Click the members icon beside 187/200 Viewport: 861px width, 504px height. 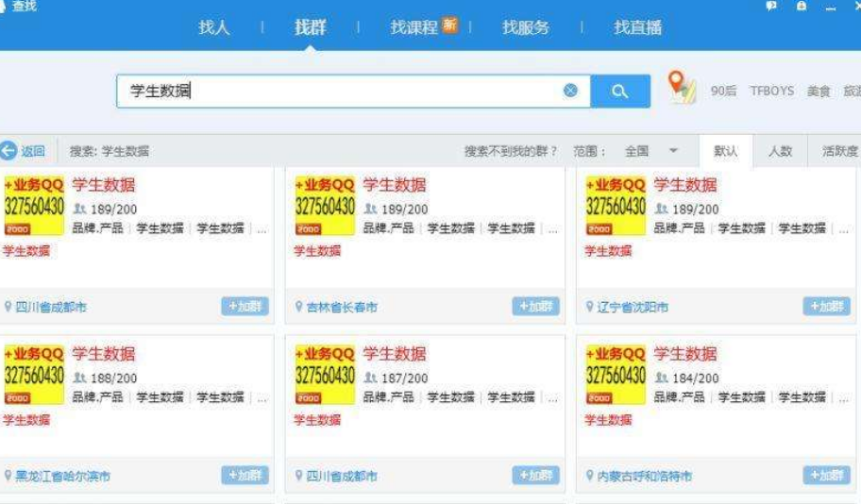[x=371, y=378]
